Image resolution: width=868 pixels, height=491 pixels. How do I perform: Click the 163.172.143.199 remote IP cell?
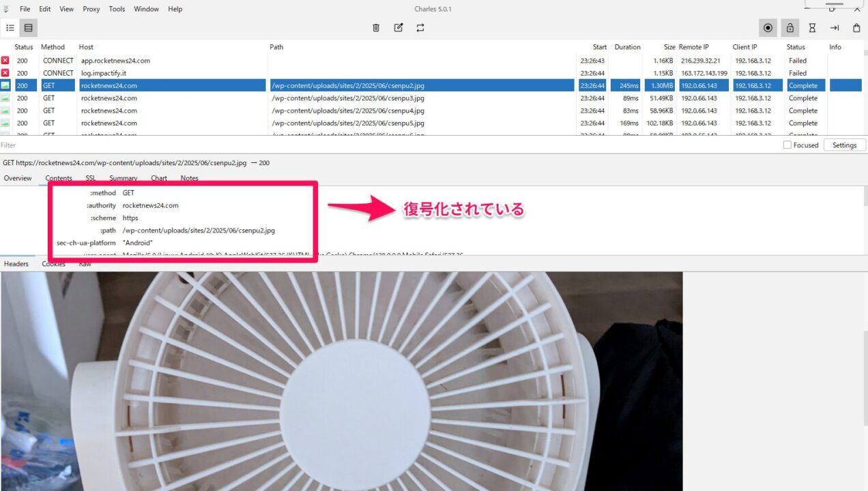(x=704, y=73)
